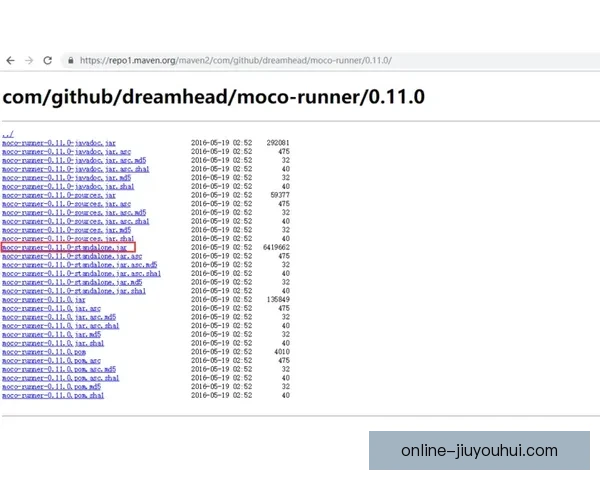This screenshot has height=480, width=600.
Task: Open moco-runner-0.11.0-javadoc.jar.asc.md5 link
Action: tap(74, 160)
